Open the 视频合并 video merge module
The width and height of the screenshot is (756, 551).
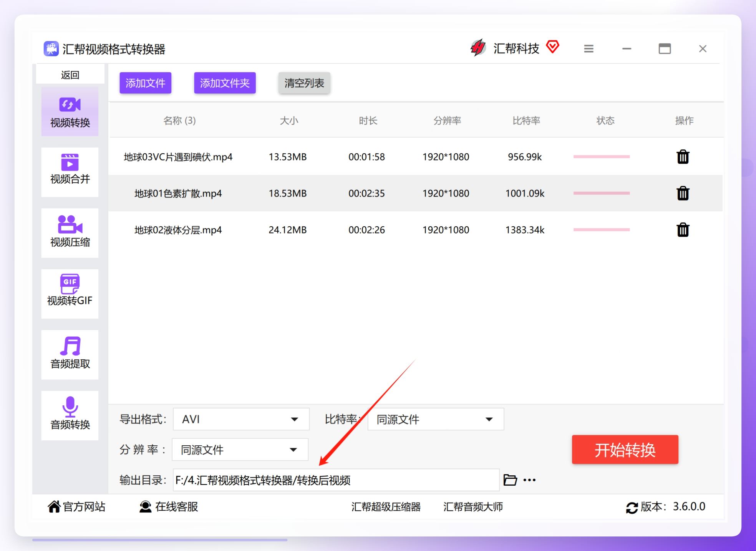click(x=70, y=172)
